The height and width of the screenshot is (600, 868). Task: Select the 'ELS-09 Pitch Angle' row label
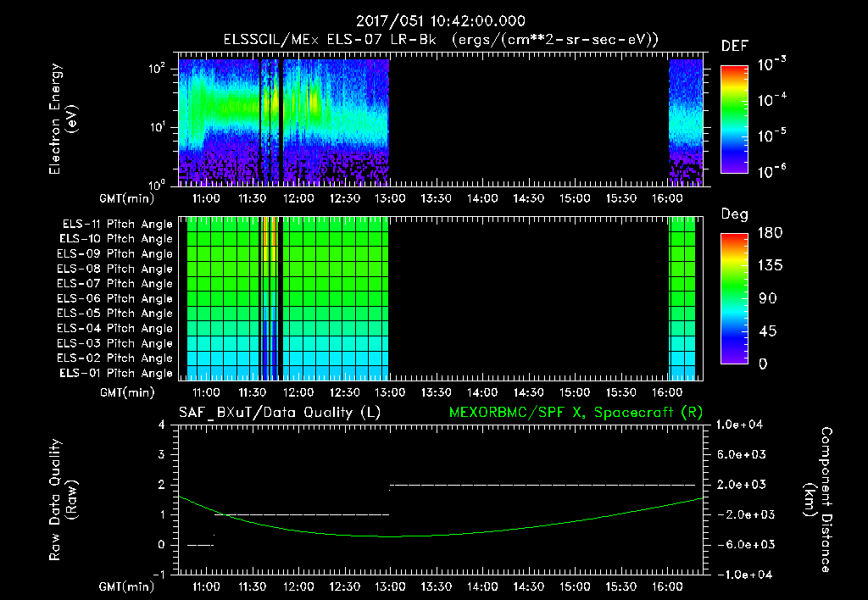pos(115,254)
